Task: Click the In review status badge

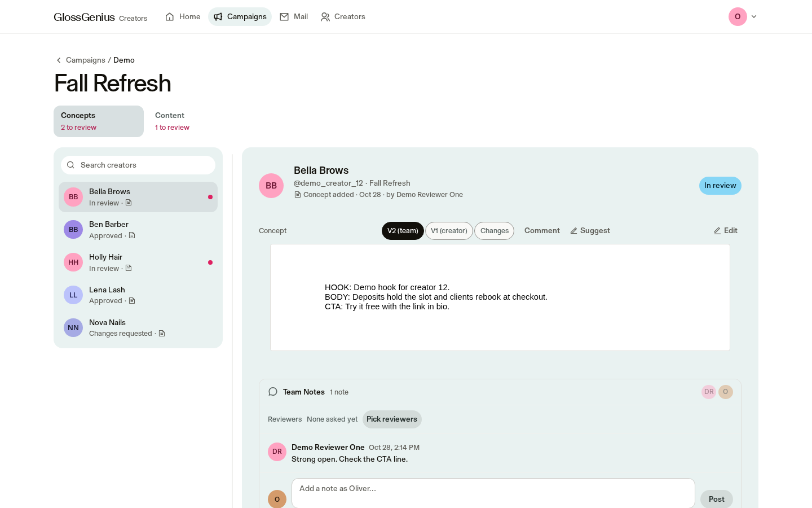Action: point(720,186)
